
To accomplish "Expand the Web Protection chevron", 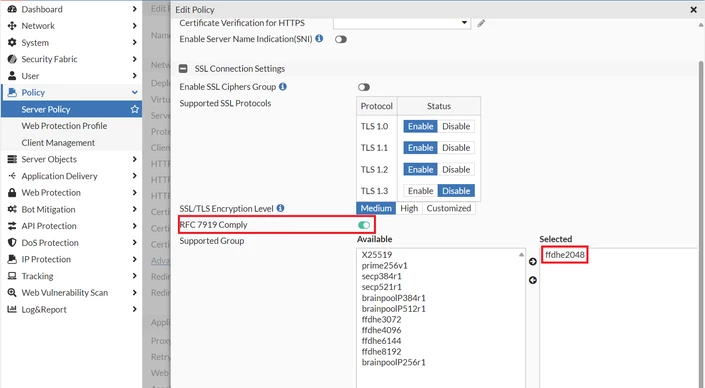I will coord(134,192).
